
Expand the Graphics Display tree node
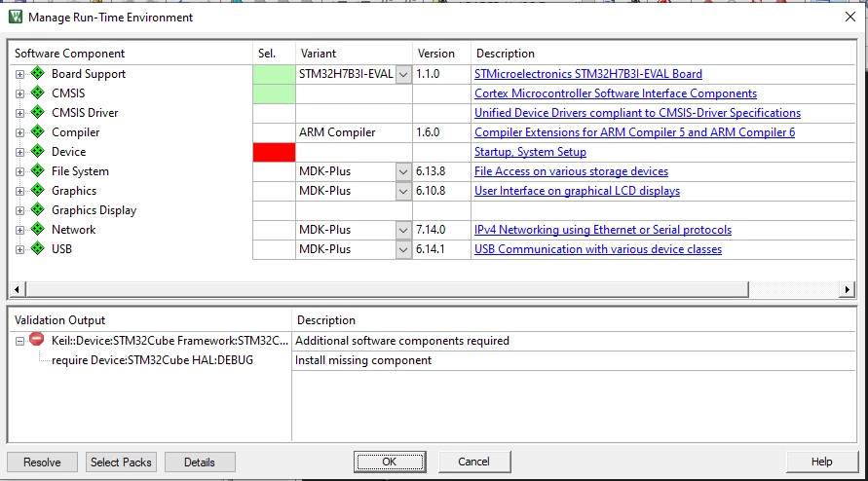pos(19,210)
